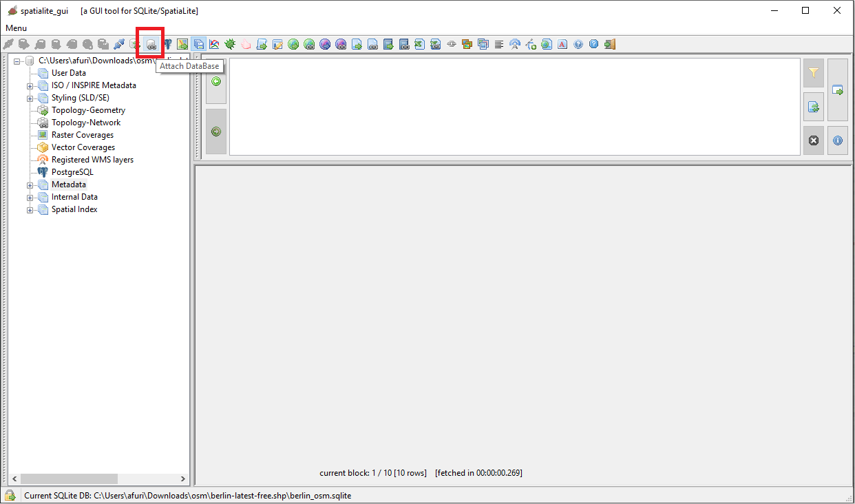Expand the Spatial Index tree node
The width and height of the screenshot is (855, 504).
(30, 209)
